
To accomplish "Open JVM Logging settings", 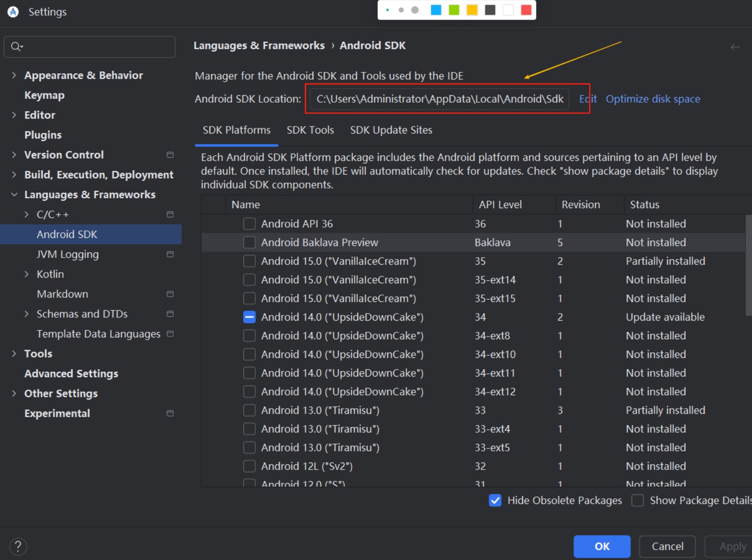I will [68, 254].
